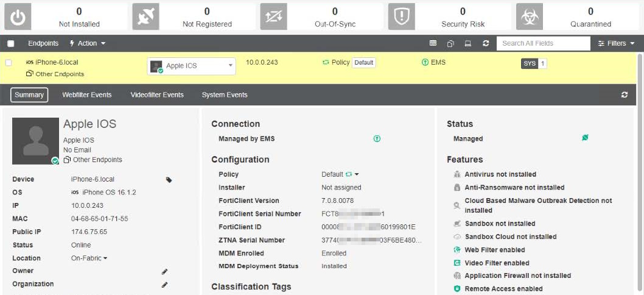Click the Video Filter enabled icon
Screen dimensions: 644x295
[457, 263]
